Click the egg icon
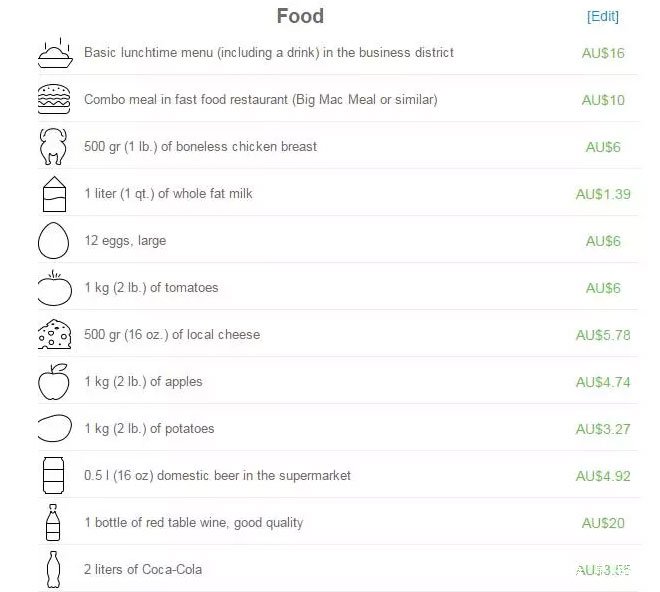The width and height of the screenshot is (660, 592). tap(53, 240)
